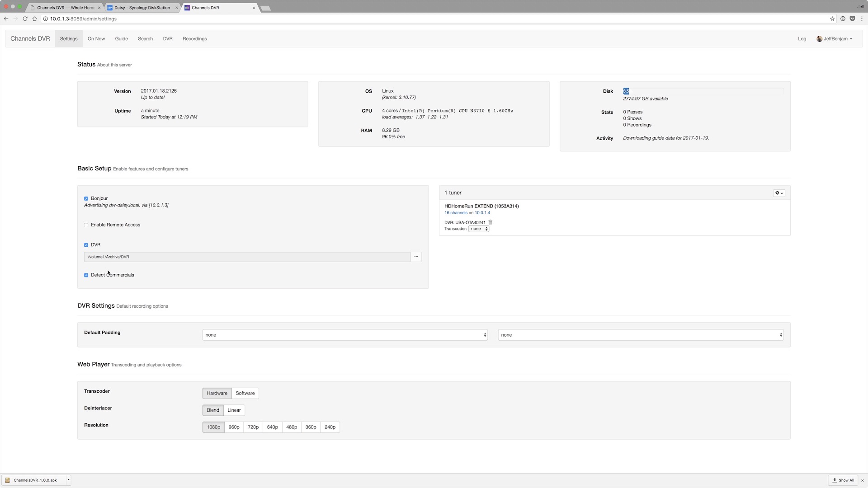This screenshot has width=868, height=488.
Task: Delete the DVR lineup with the trash icon
Action: click(490, 222)
